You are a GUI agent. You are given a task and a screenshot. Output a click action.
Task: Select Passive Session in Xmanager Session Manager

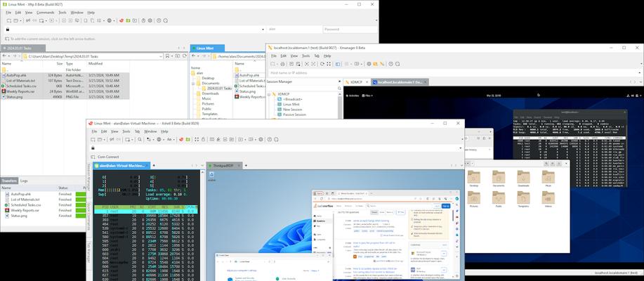coord(294,115)
